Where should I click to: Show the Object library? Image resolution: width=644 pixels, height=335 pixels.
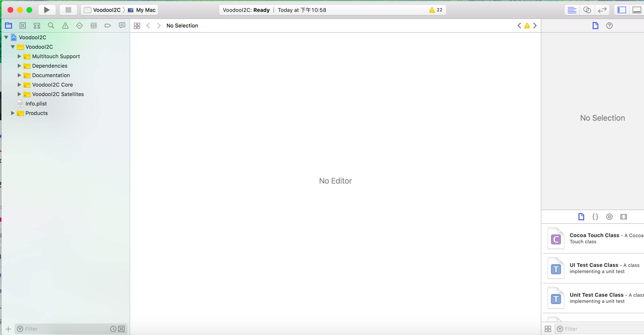tap(609, 216)
